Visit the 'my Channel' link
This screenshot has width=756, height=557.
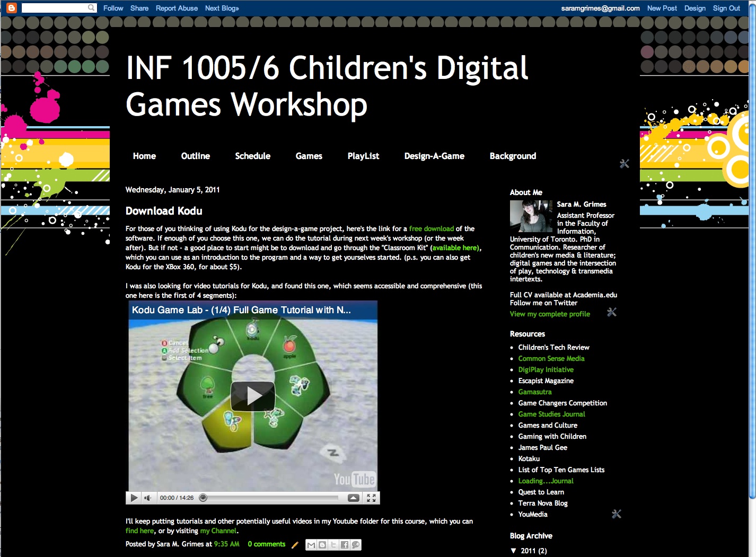tap(218, 531)
